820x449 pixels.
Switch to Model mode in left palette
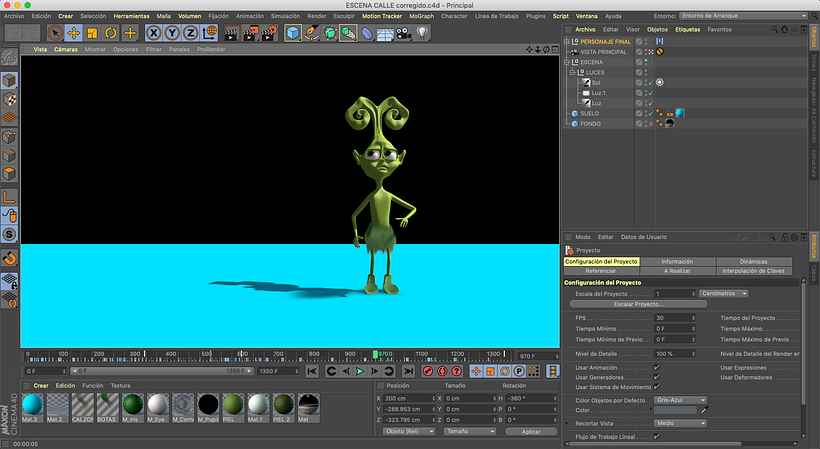pos(9,80)
